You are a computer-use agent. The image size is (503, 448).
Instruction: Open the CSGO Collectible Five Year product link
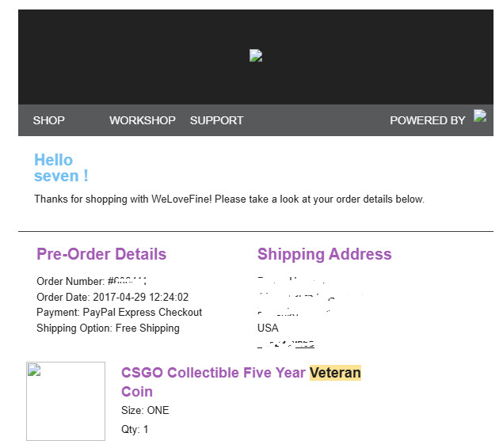pyautogui.click(x=213, y=373)
